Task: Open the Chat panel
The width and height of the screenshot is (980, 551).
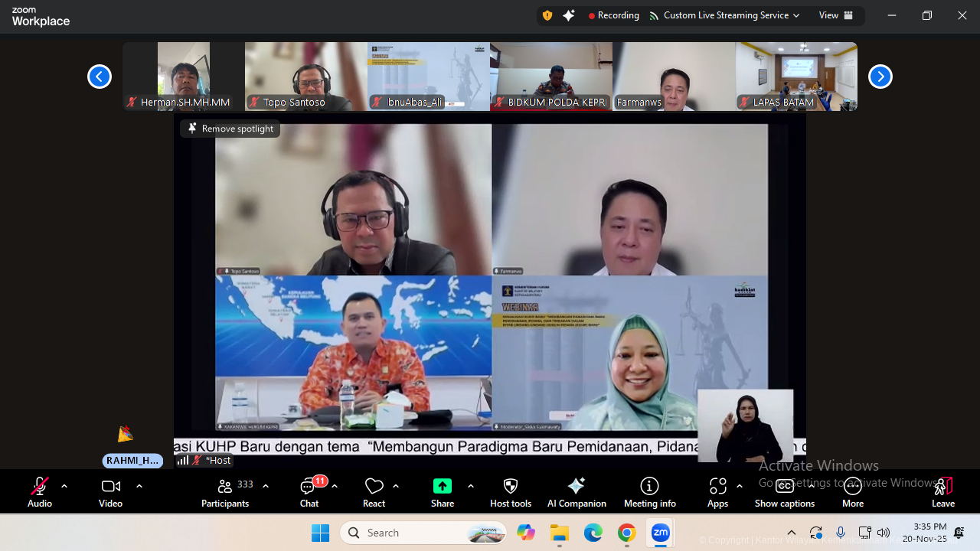Action: (x=309, y=491)
